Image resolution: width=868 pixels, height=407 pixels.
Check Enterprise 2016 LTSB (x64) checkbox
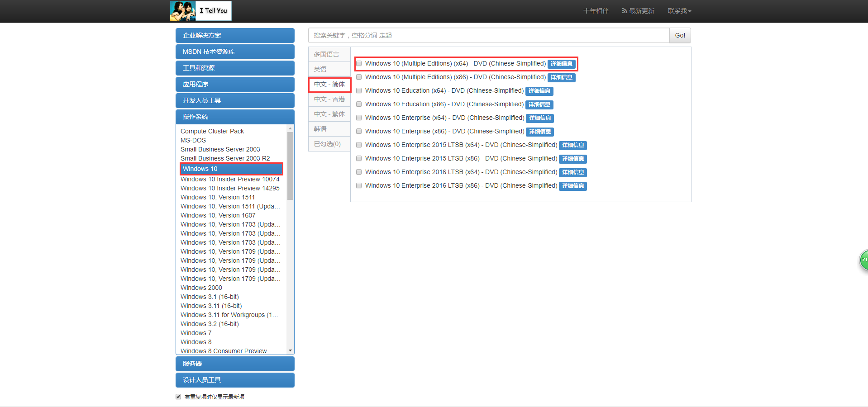[x=359, y=172]
